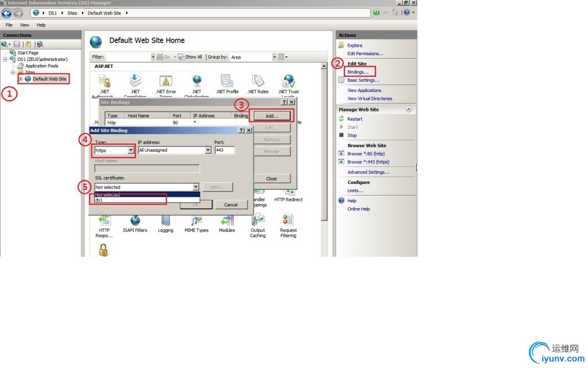Screen dimensions: 588x368
Task: Click the help question mark icon in the address toolbar
Action: coord(407,13)
